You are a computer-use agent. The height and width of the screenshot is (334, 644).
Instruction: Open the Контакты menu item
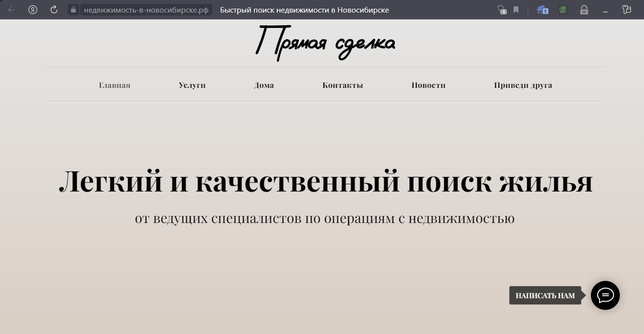tap(343, 85)
